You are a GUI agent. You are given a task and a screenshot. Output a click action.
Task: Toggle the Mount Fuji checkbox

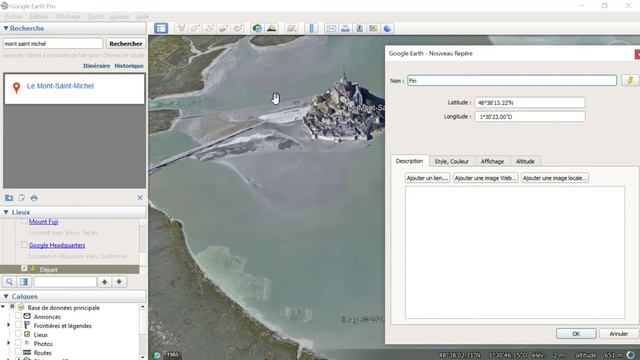tap(24, 221)
